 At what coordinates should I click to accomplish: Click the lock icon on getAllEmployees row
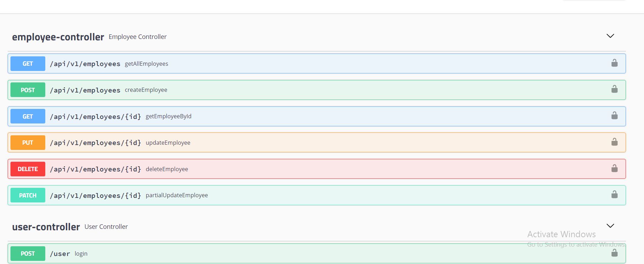click(614, 63)
